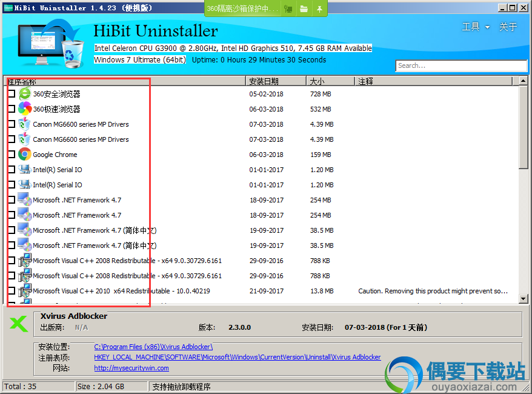Click the Xvirus Adblocker green X icon
This screenshot has height=394, width=532.
tap(19, 324)
